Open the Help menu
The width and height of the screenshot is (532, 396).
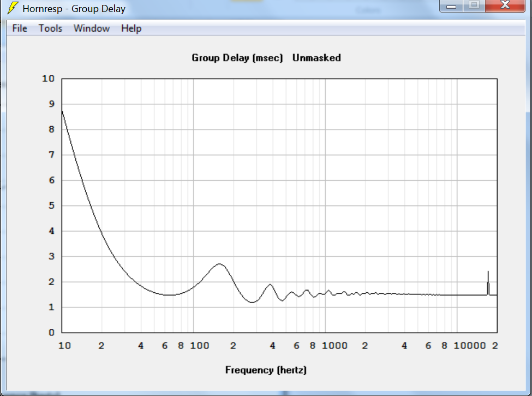click(131, 28)
